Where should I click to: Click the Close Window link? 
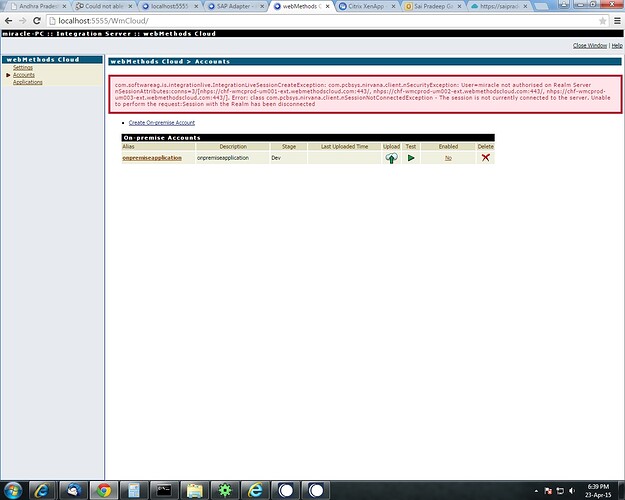[x=590, y=45]
